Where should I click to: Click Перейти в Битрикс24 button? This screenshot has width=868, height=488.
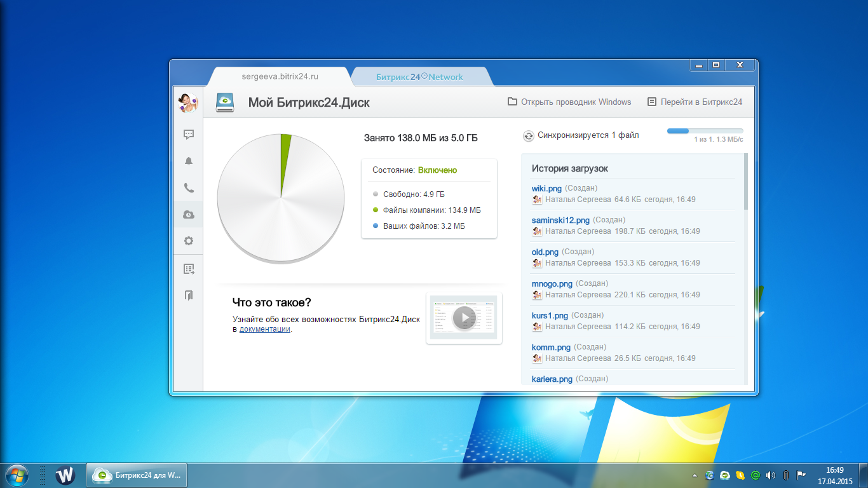(x=695, y=102)
